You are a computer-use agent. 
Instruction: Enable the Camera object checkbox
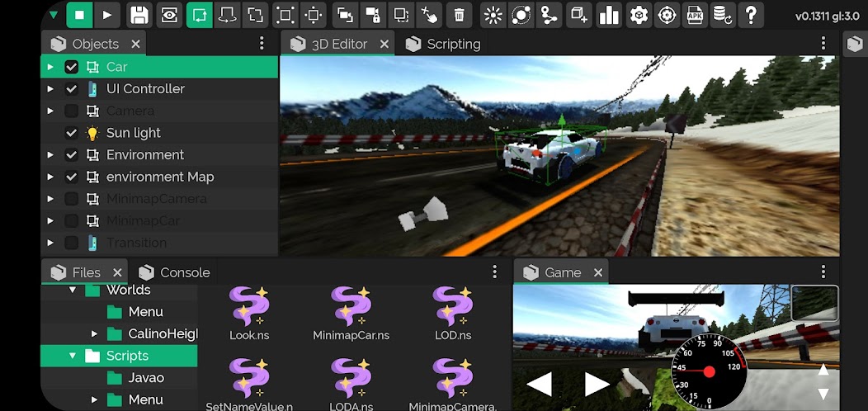click(72, 111)
